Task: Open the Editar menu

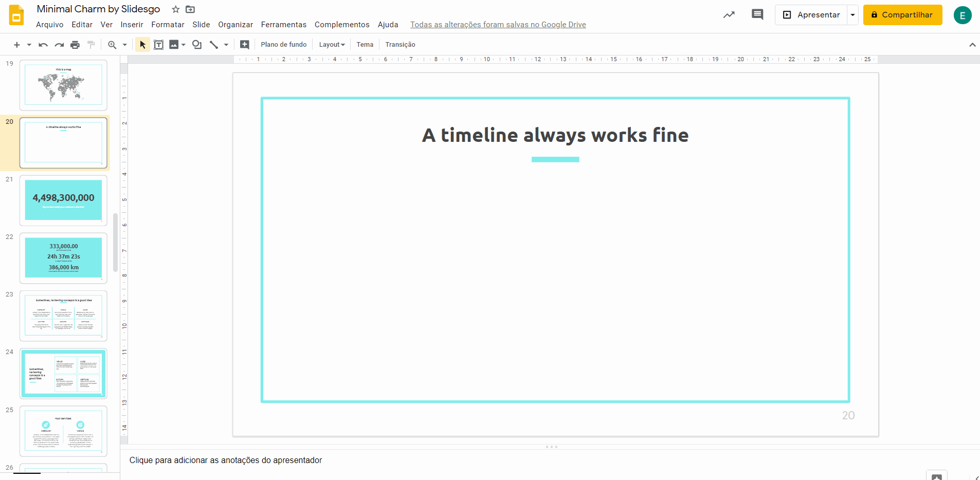Action: [82, 25]
